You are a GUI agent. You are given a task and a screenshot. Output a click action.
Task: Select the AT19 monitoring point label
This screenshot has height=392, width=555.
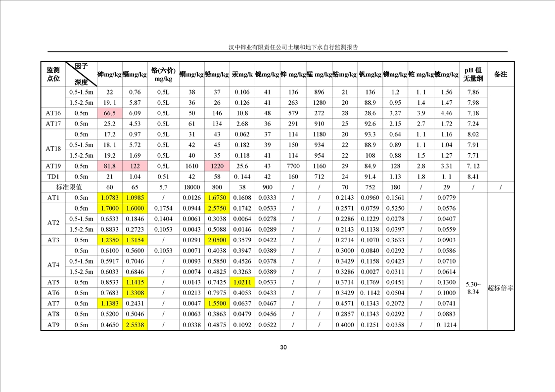click(53, 166)
